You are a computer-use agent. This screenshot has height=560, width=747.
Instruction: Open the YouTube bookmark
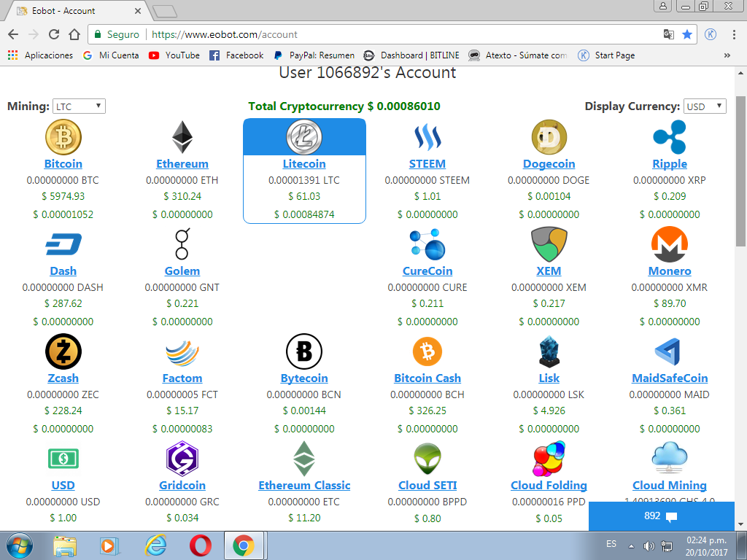174,55
